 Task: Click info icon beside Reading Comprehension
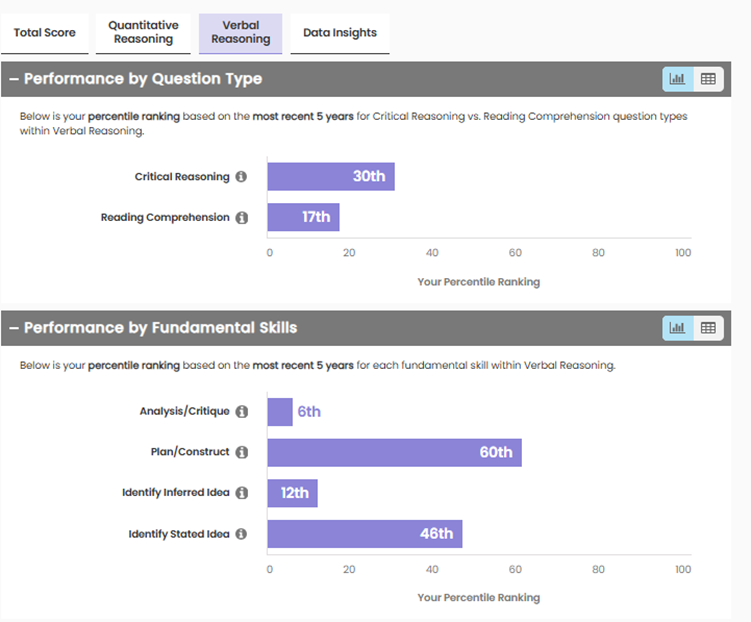pos(241,218)
